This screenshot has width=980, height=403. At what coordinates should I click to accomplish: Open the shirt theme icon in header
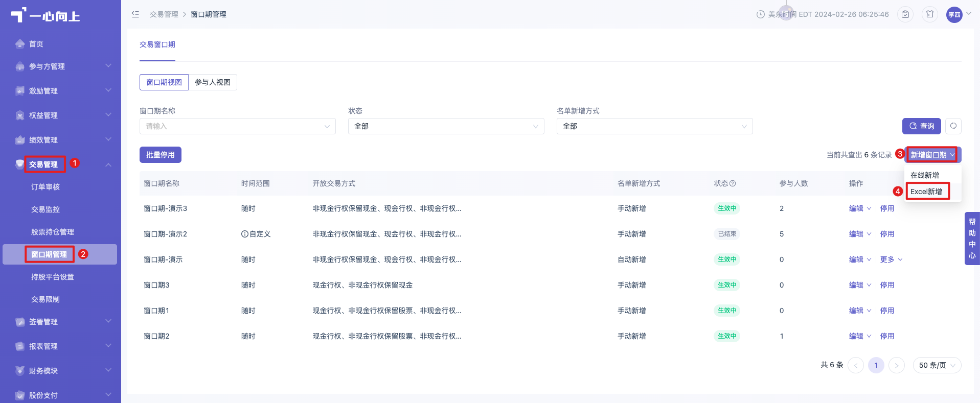(930, 14)
